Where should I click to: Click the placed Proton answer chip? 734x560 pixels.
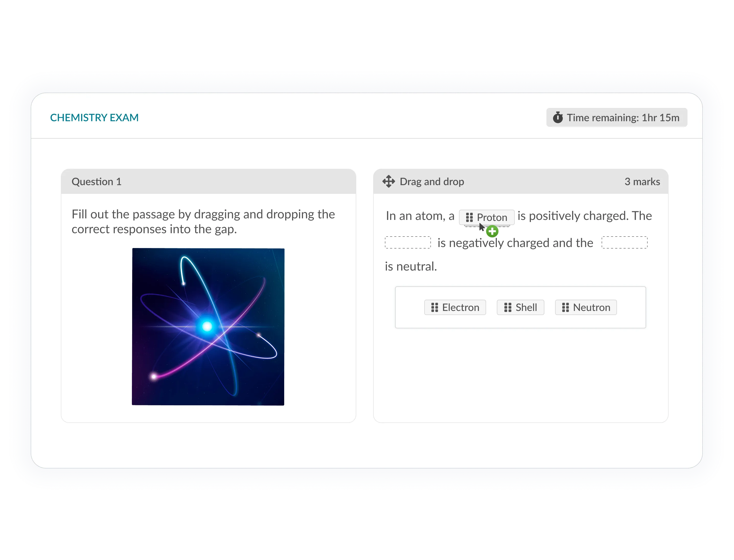tap(492, 217)
